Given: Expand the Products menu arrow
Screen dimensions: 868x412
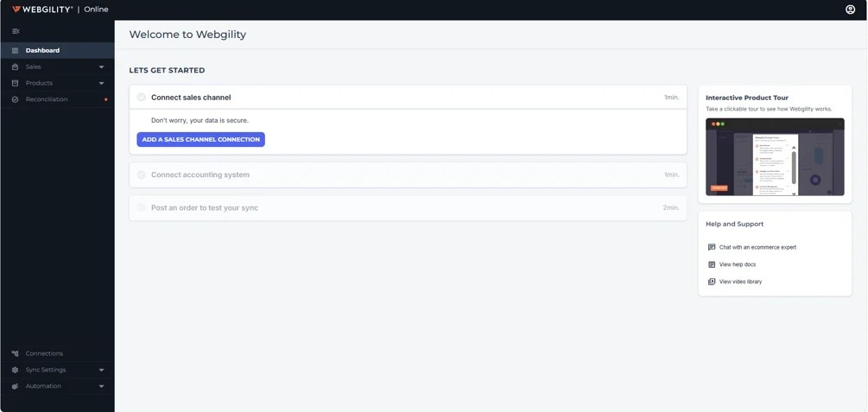Looking at the screenshot, I should pos(101,83).
